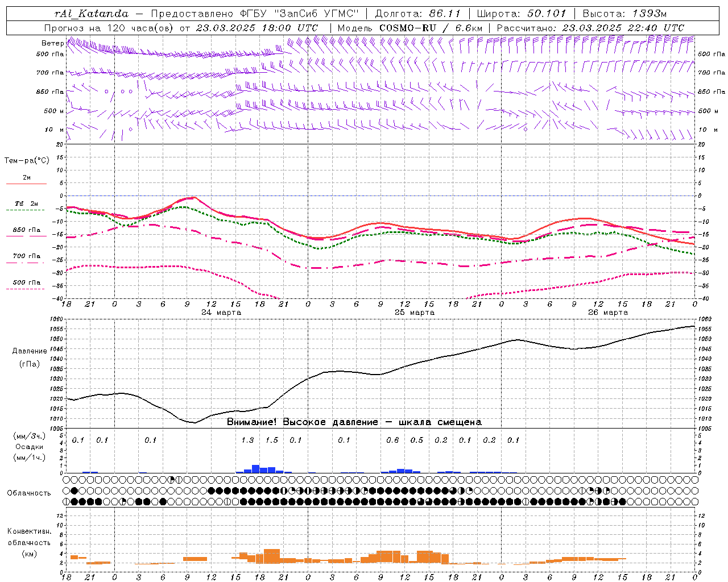The width and height of the screenshot is (728, 582).
Task: Click the "Давление" pressure axis label
Action: click(30, 351)
